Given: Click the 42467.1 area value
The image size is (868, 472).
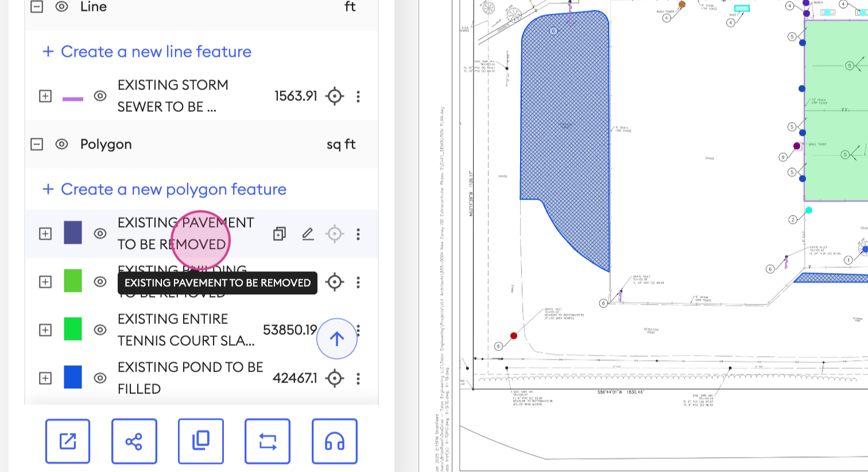Looking at the screenshot, I should pyautogui.click(x=294, y=378).
